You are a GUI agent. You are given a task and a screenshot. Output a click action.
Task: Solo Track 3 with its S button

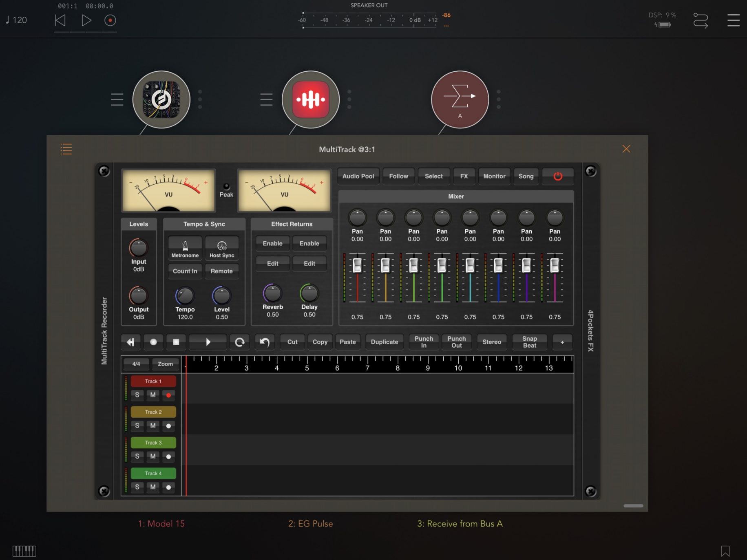click(x=137, y=456)
